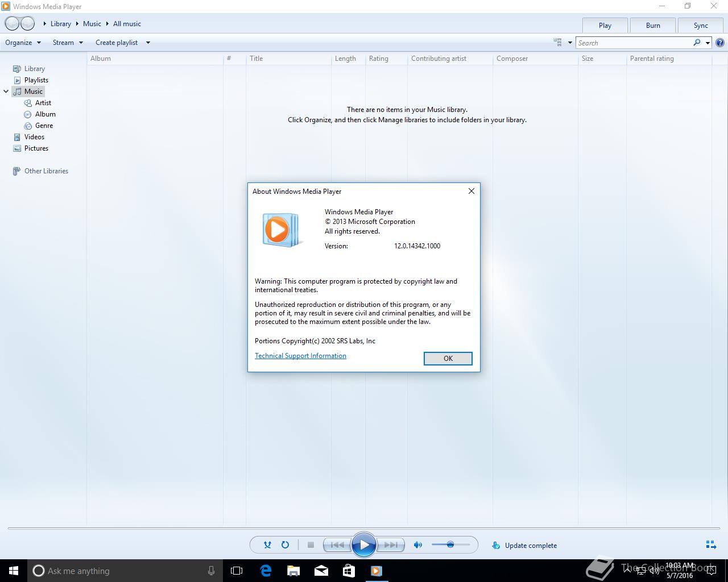Screen dimensions: 728x582
Task: Click the Forward navigation arrow button
Action: 27,24
